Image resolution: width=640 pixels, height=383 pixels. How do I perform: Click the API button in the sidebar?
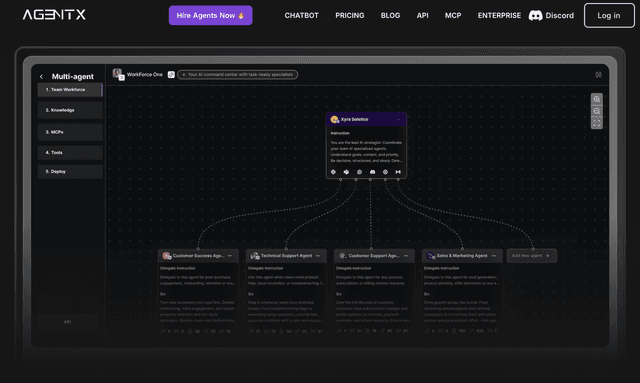[68, 322]
